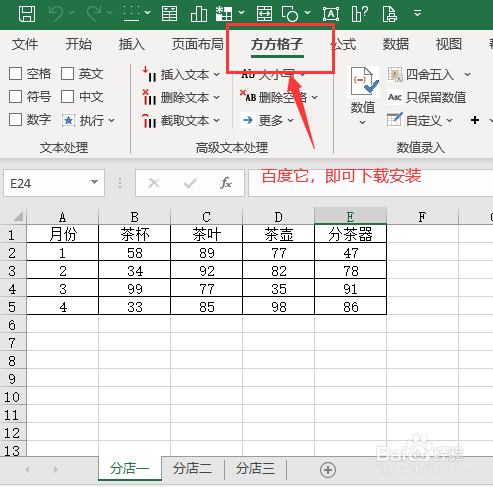The width and height of the screenshot is (493, 487).
Task: Open the Name Box dropdown arrow
Action: (95, 182)
